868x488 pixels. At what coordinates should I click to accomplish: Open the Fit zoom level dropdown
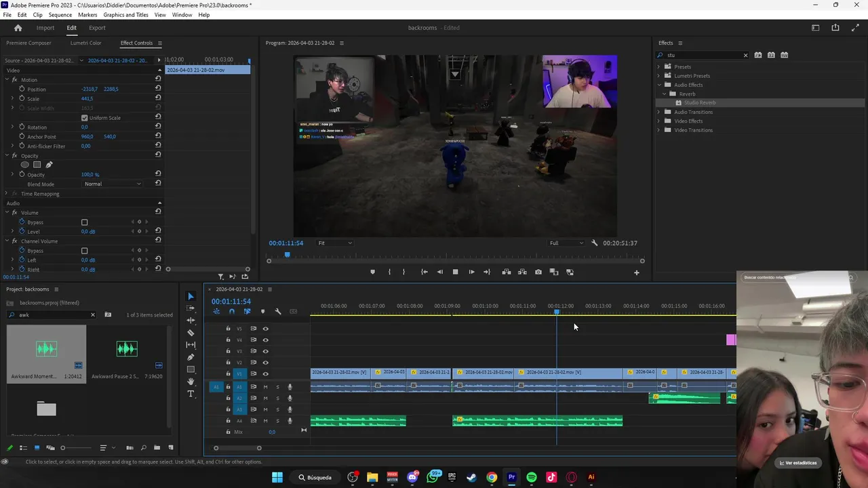click(x=336, y=243)
